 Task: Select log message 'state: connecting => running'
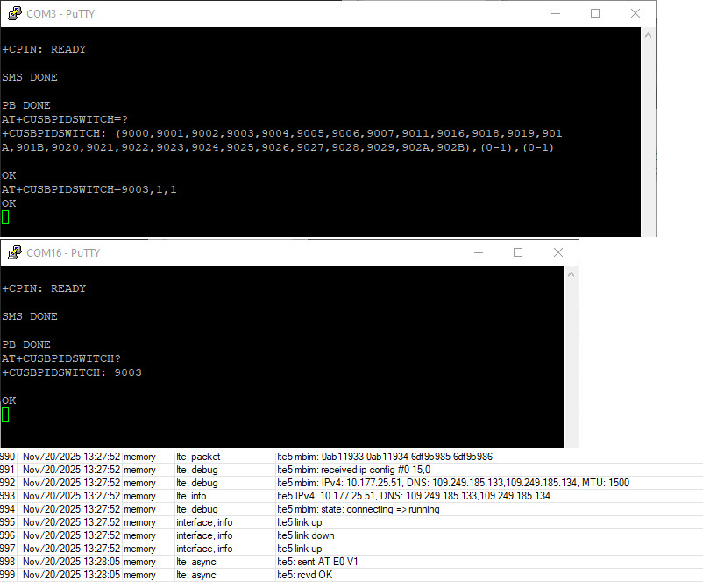[x=359, y=509]
